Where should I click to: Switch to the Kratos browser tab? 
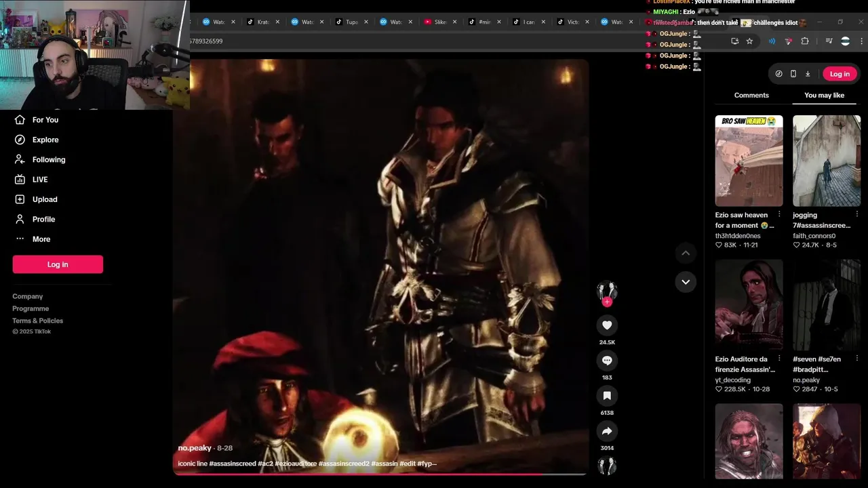[262, 22]
